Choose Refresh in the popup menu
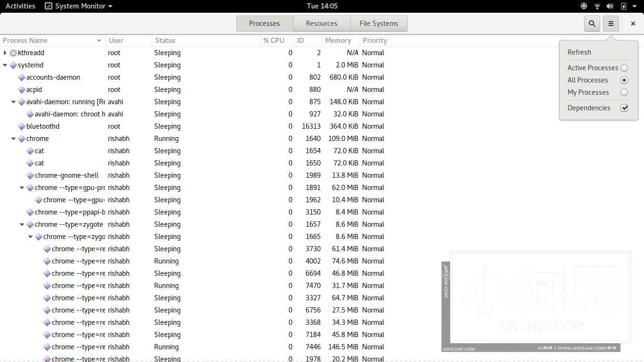The width and height of the screenshot is (644, 362). click(x=579, y=52)
